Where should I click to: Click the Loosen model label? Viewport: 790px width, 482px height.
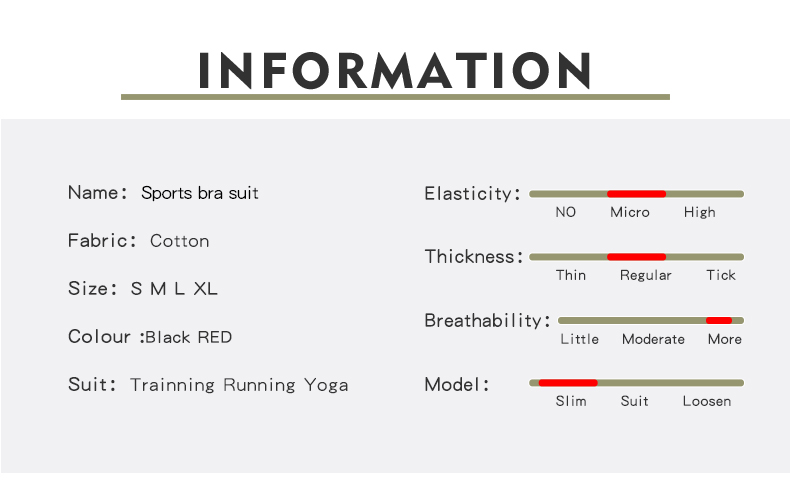707,401
